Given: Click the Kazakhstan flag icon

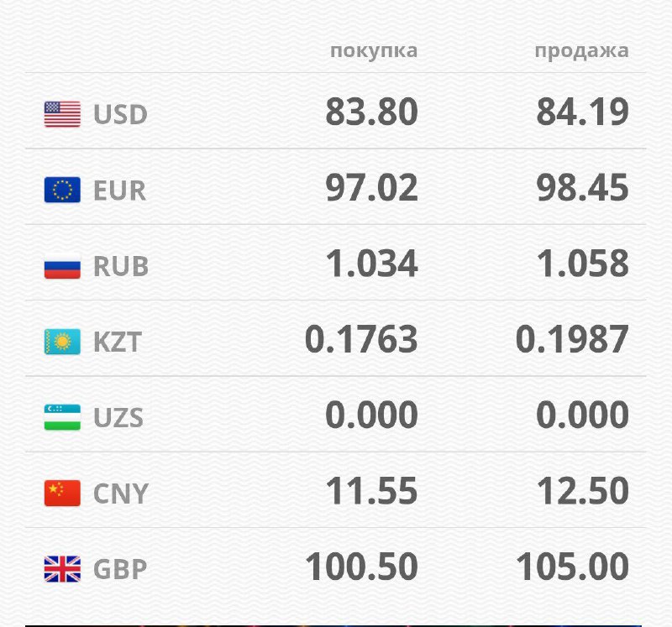Looking at the screenshot, I should (62, 342).
